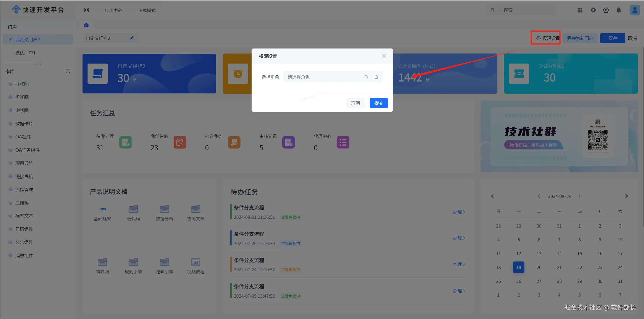
Task: Click 取消 button in the dialog
Action: click(355, 103)
